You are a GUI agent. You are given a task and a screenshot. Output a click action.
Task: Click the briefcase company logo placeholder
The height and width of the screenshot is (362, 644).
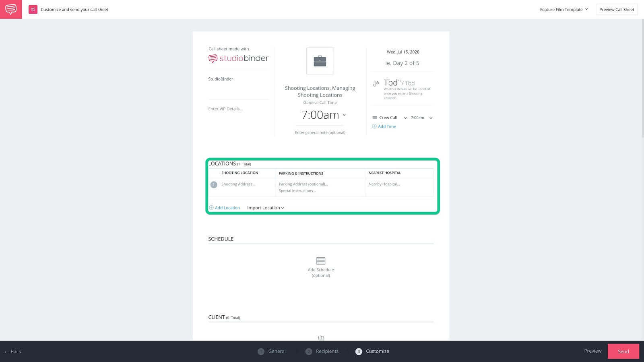coord(320,61)
